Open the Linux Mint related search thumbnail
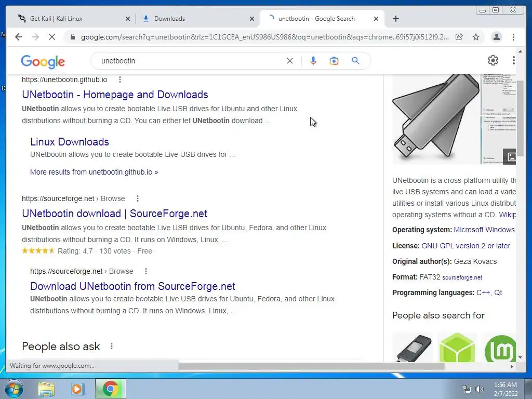Viewport: 532px width, 399px height. (499, 348)
